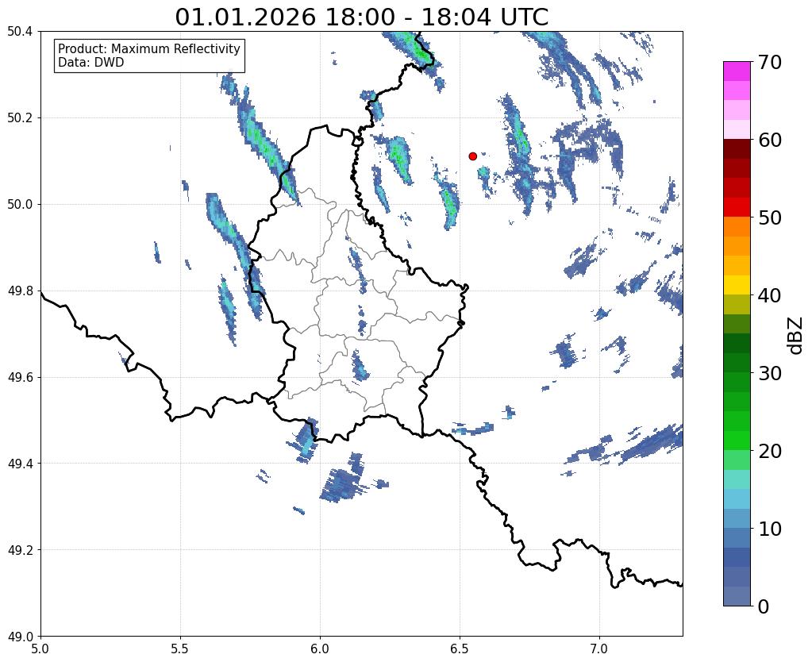Viewport: 812px width, 662px height.
Task: Click longitude axis label 5.5
Action: [180, 649]
